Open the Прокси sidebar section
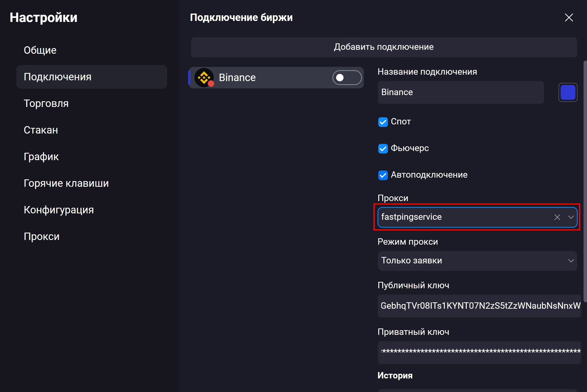This screenshot has width=587, height=392. click(x=41, y=237)
